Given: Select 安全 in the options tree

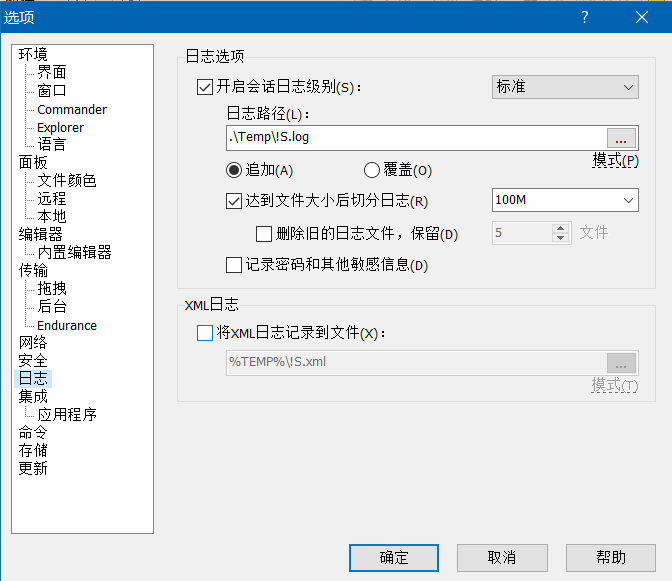Looking at the screenshot, I should 33,360.
